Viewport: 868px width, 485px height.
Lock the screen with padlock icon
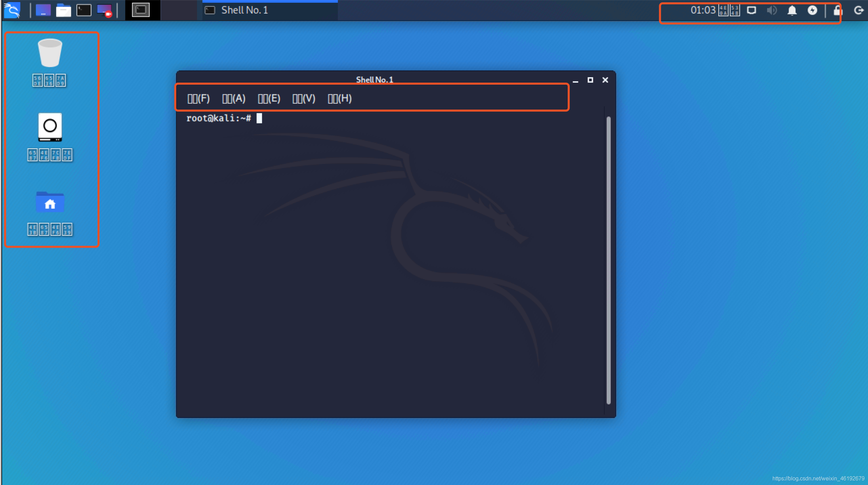tap(838, 10)
